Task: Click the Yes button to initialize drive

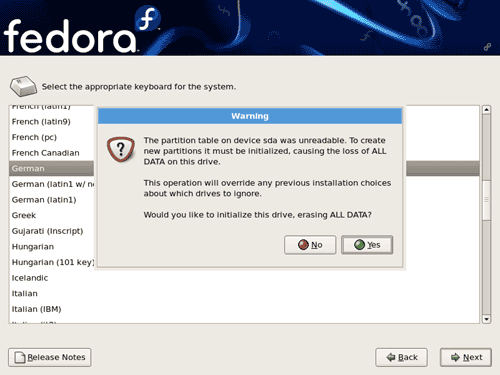Action: coord(367,245)
